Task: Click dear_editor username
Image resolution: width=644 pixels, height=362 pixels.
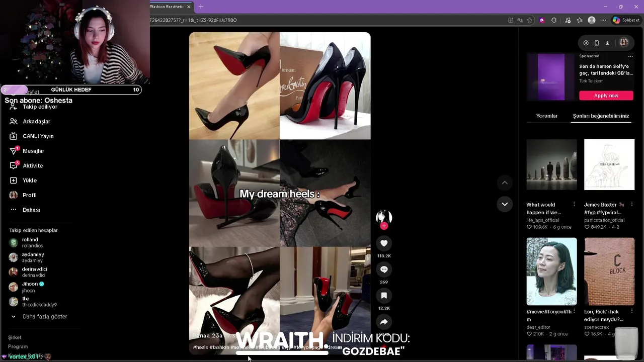Action: 538,327
